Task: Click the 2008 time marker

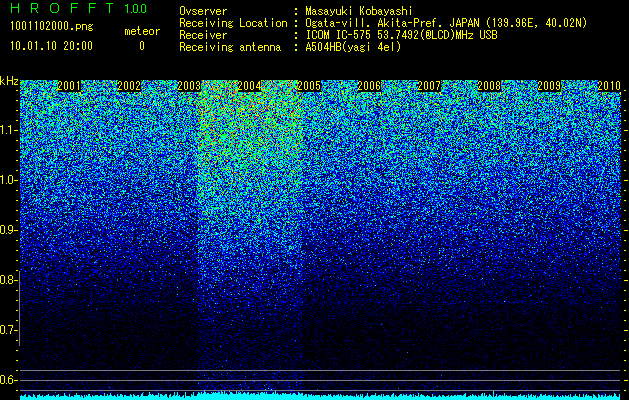Action: (x=489, y=86)
